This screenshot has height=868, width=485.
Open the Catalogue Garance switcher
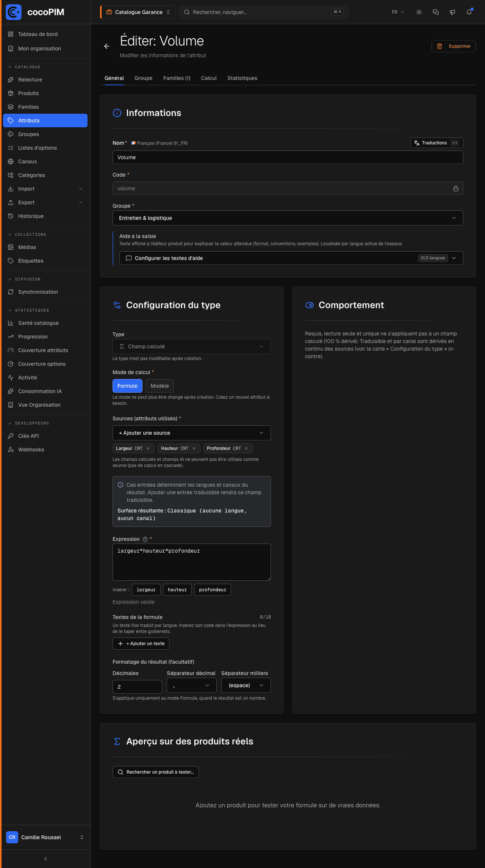(x=138, y=12)
